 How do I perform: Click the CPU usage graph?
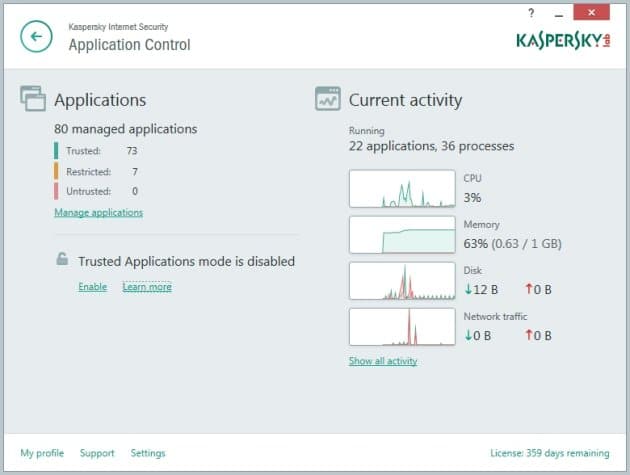402,188
